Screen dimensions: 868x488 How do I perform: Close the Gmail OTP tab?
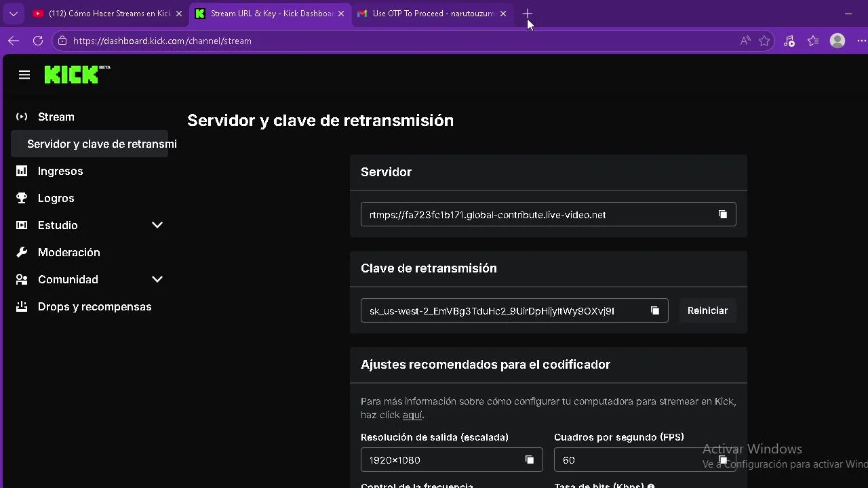[x=503, y=14]
